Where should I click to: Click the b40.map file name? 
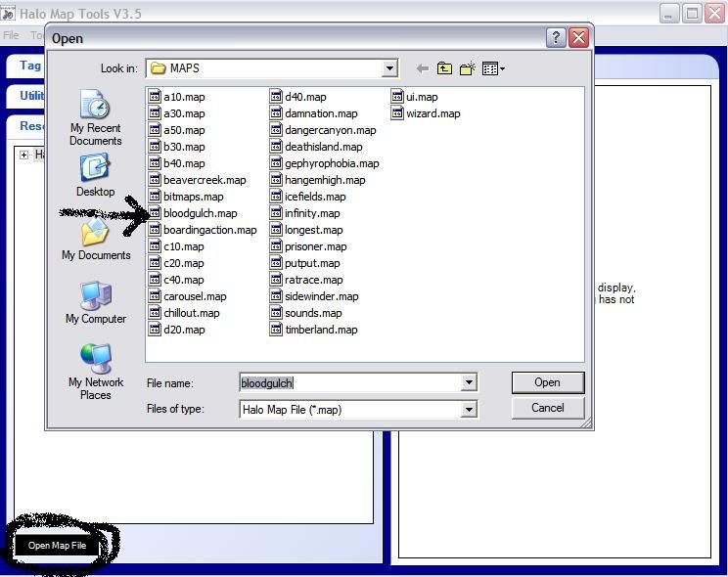[184, 163]
